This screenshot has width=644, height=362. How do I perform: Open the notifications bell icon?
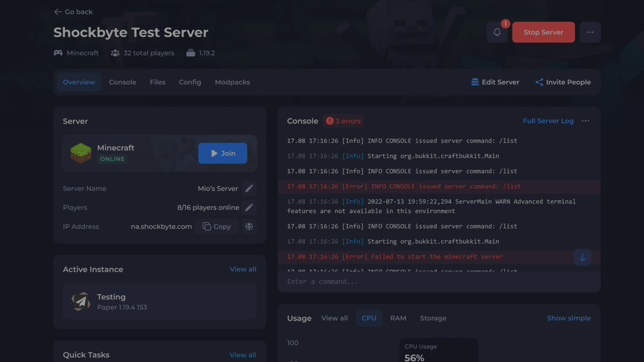pos(497,32)
